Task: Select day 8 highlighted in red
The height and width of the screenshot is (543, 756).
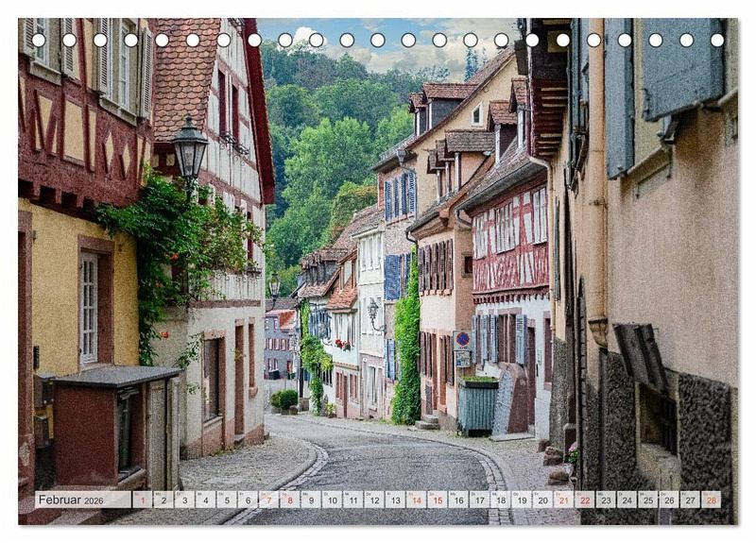Action: point(289,500)
